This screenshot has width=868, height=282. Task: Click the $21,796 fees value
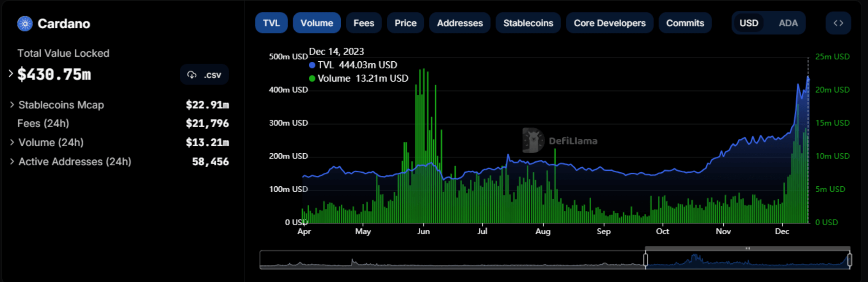[x=207, y=123]
